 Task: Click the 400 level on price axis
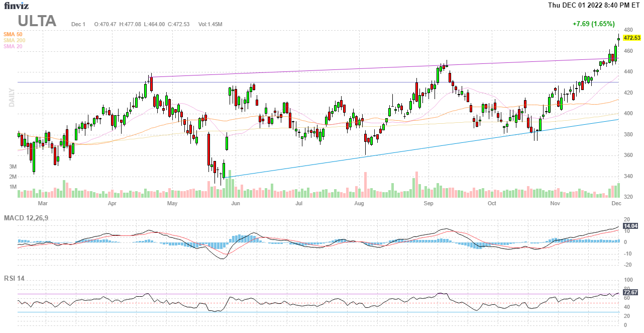tap(628, 114)
